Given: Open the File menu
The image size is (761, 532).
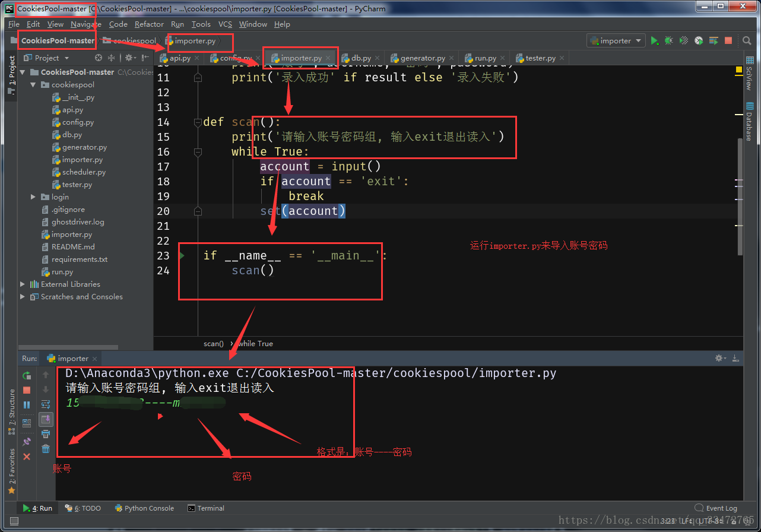Looking at the screenshot, I should [14, 24].
